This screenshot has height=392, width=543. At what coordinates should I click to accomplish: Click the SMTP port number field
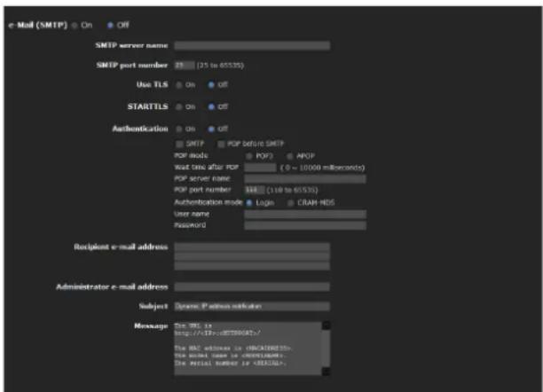[185, 65]
